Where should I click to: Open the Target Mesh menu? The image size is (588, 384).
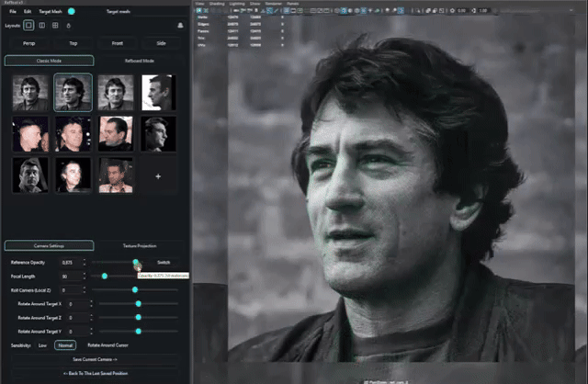coord(51,11)
